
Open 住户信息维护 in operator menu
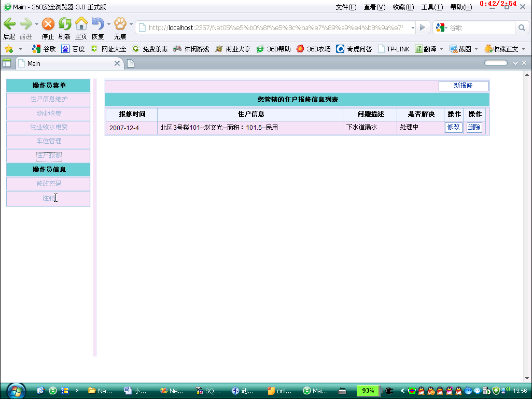click(x=49, y=99)
